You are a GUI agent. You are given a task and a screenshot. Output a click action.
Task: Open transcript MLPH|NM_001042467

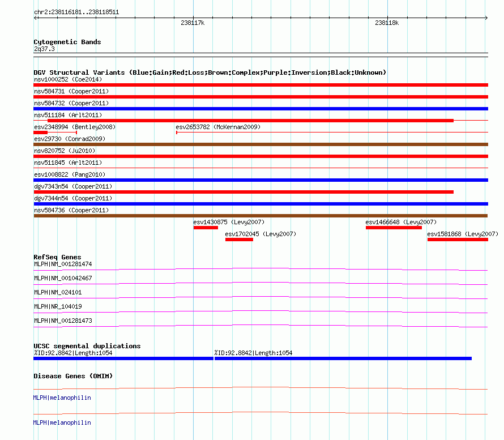coord(63,279)
